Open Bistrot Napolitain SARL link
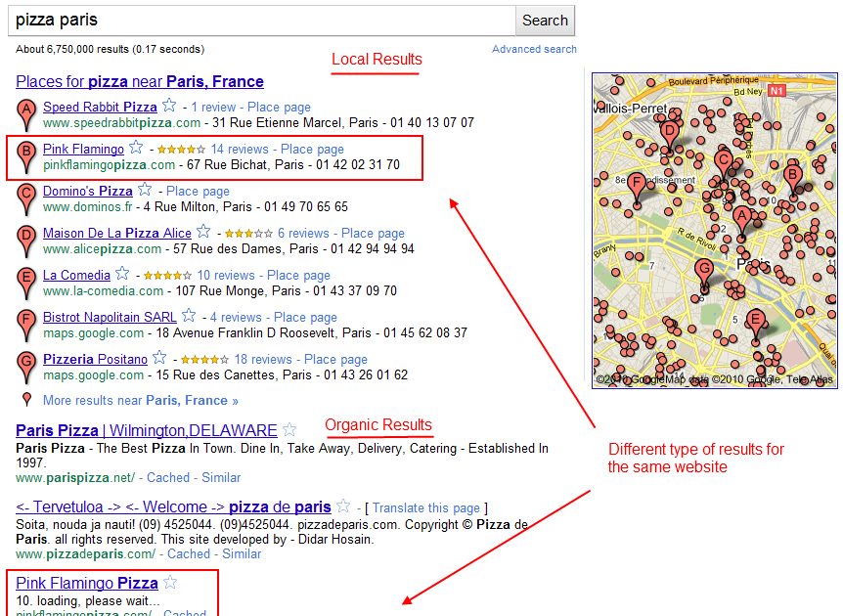 [110, 317]
